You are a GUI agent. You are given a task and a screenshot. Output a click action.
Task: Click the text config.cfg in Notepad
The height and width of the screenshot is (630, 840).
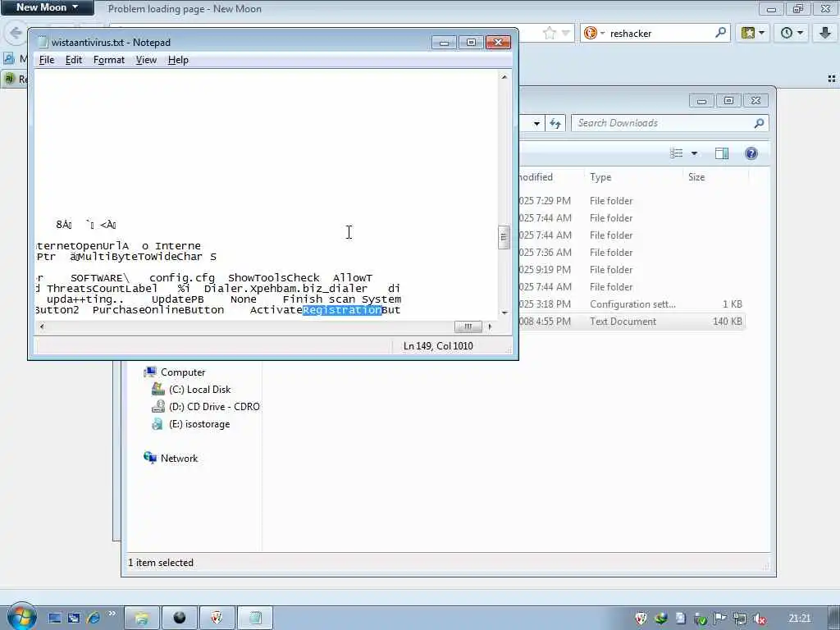point(182,278)
